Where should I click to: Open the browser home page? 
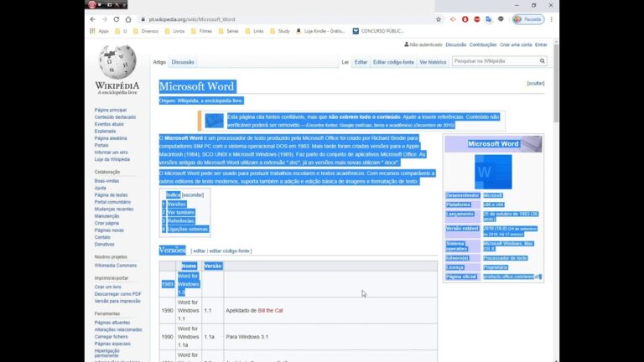pyautogui.click(x=128, y=19)
